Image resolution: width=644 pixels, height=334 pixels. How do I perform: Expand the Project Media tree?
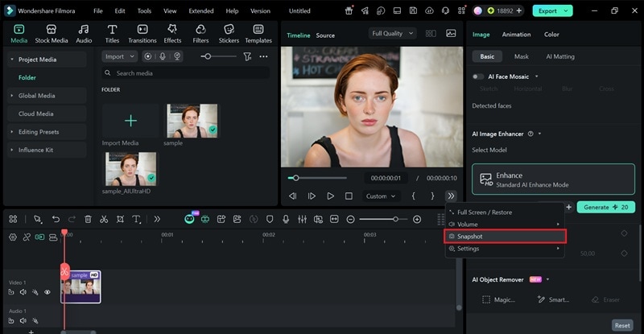tap(12, 60)
